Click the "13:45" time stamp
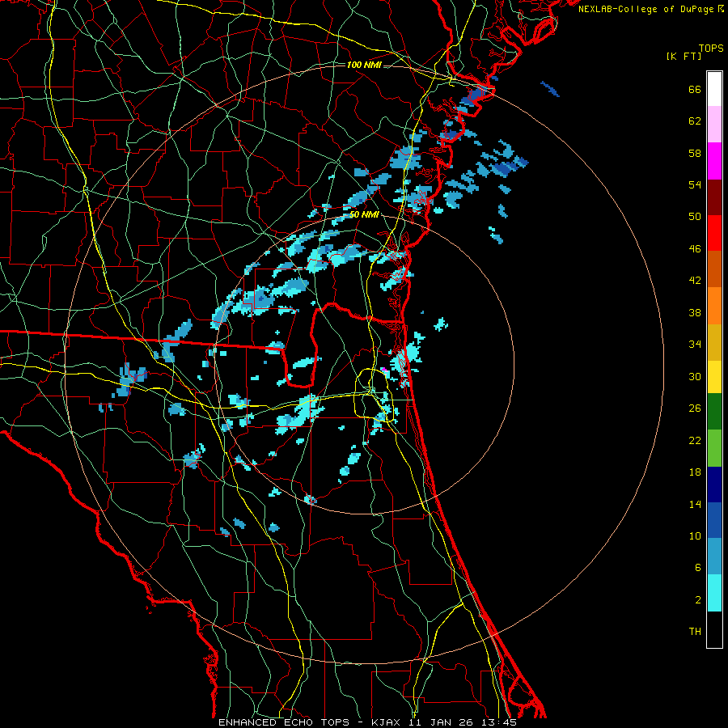 [x=500, y=722]
